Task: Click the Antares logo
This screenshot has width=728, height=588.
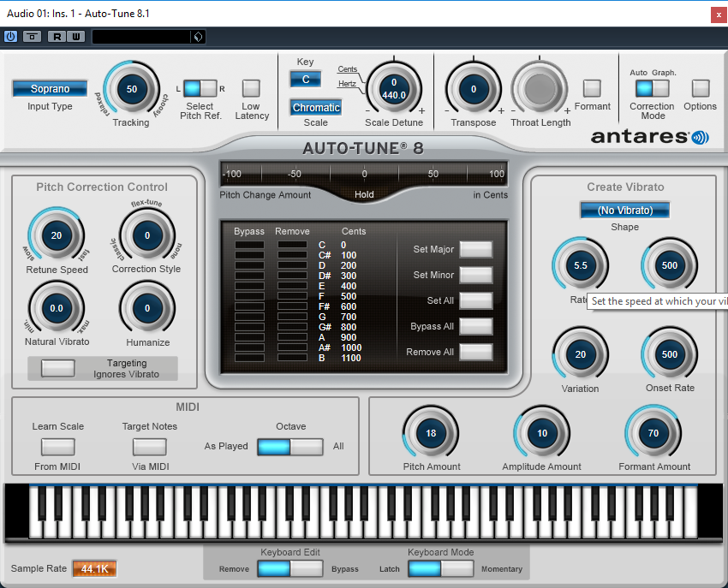Action: (649, 136)
